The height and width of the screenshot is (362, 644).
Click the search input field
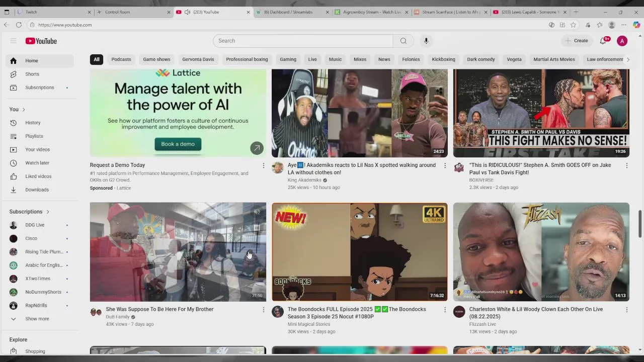[303, 41]
